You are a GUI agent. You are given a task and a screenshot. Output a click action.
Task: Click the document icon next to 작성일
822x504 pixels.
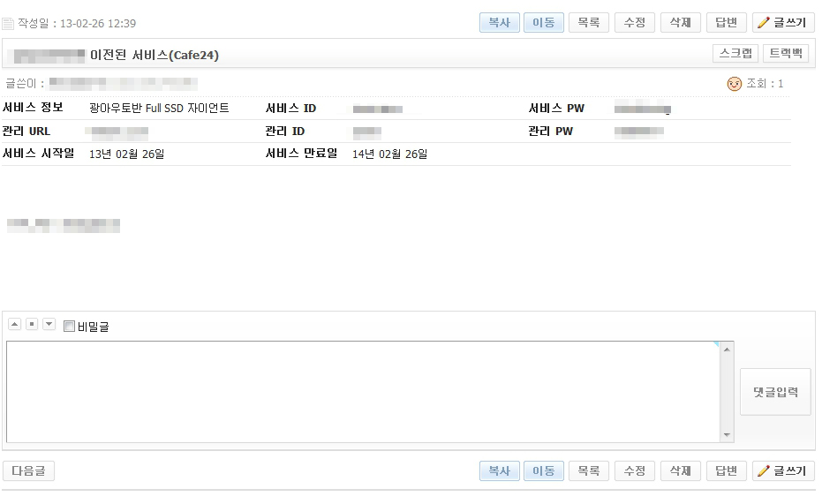pyautogui.click(x=8, y=24)
